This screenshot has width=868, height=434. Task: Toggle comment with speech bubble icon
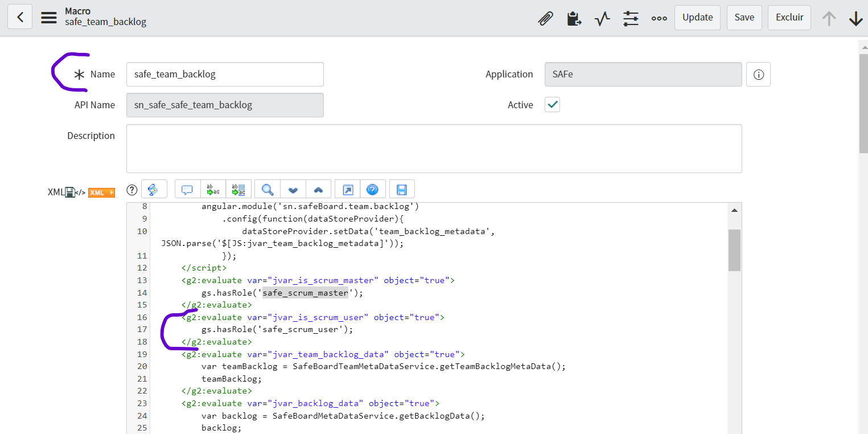pyautogui.click(x=188, y=189)
